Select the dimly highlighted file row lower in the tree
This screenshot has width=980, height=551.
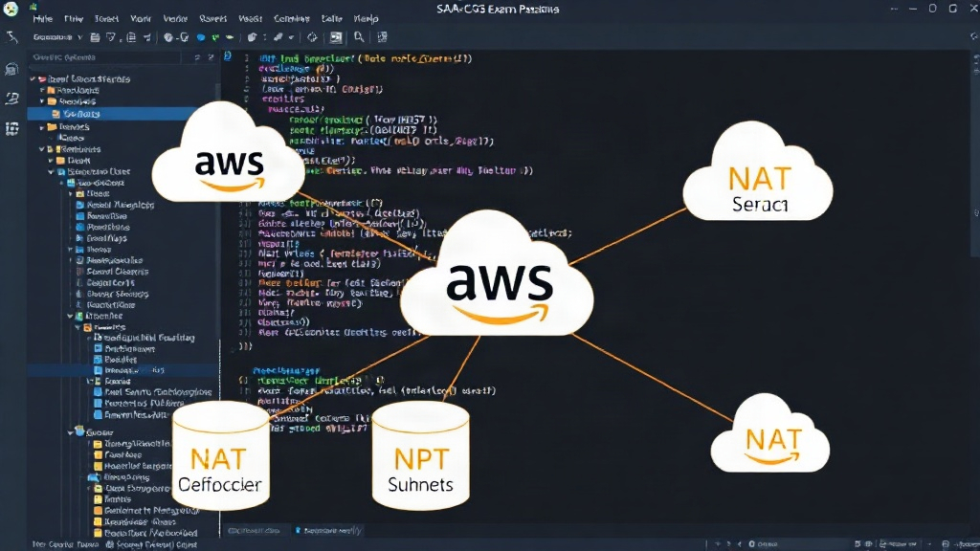pos(123,370)
